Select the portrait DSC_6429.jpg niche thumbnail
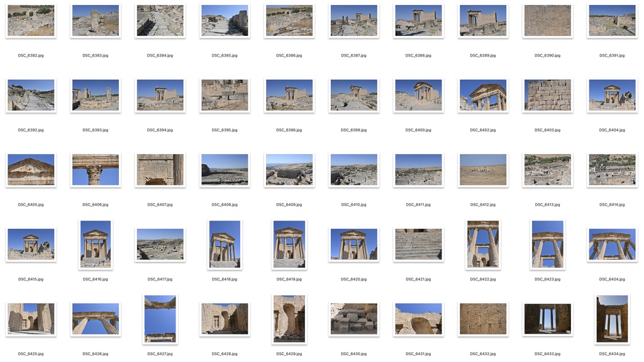The image size is (644, 362). pyautogui.click(x=289, y=319)
